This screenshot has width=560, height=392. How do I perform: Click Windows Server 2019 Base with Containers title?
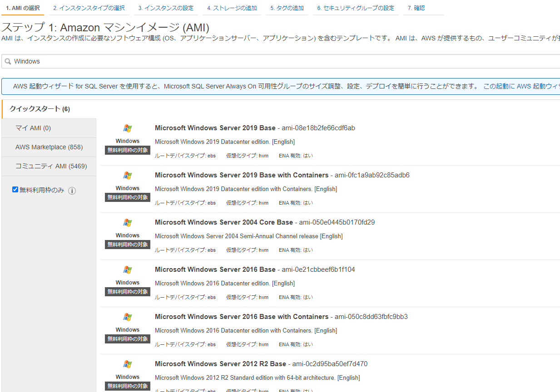[x=242, y=175]
